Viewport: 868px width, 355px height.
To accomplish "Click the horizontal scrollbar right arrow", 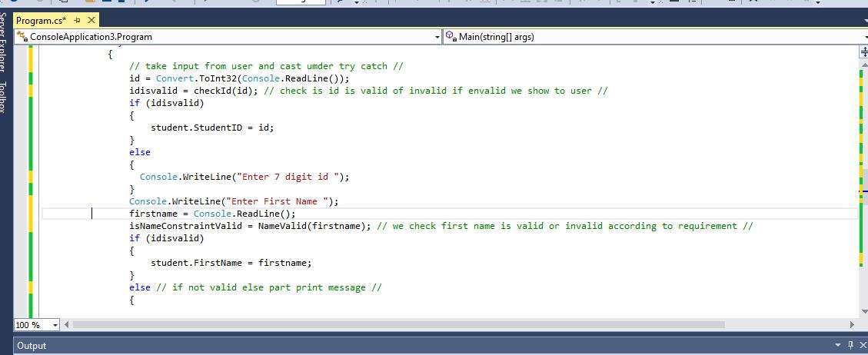I will click(851, 325).
